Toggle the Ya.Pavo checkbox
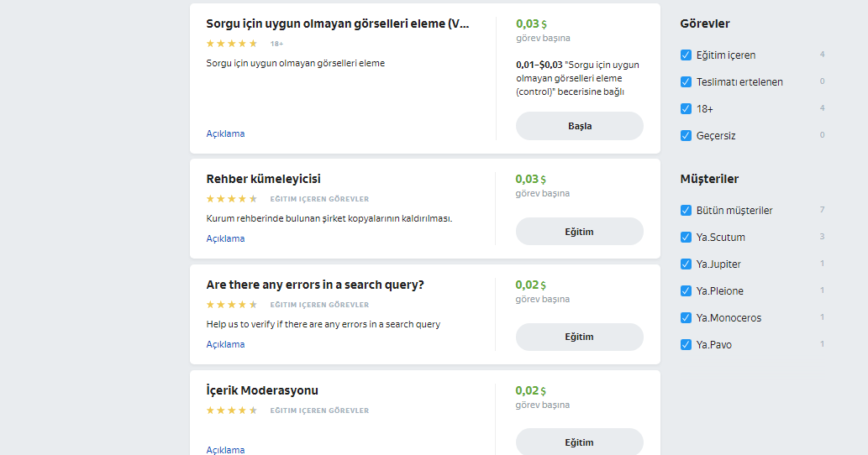The width and height of the screenshot is (868, 455). (x=686, y=344)
